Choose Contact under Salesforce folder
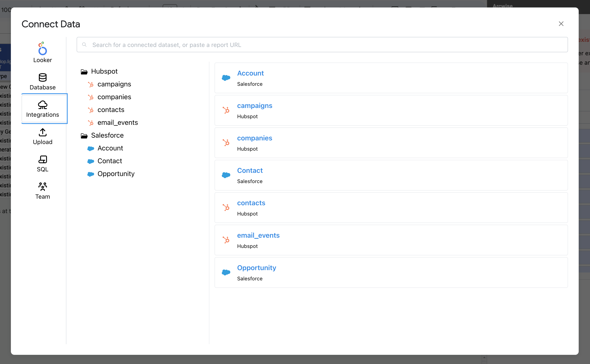Image resolution: width=590 pixels, height=364 pixels. pyautogui.click(x=110, y=161)
